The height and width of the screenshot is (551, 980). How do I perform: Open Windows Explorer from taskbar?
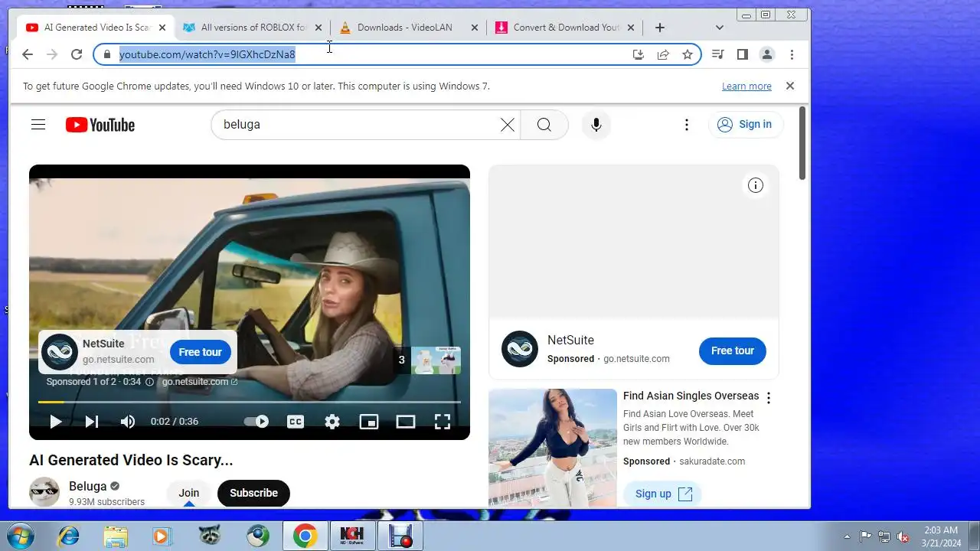coord(116,536)
